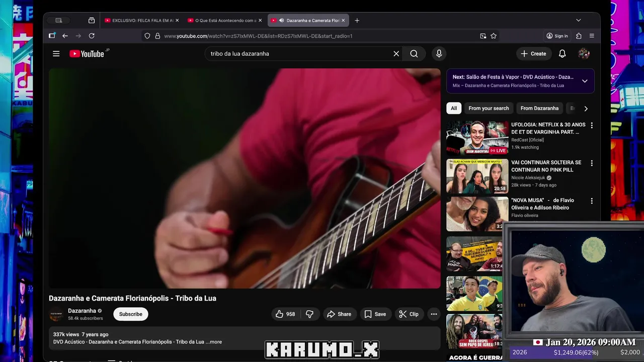Dislike the video with thumbs down

point(310,314)
